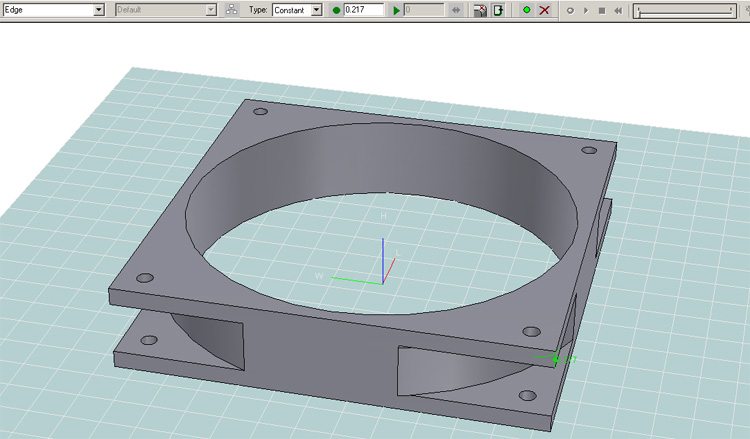The image size is (750, 439).
Task: Click the grayed-out field showing 0
Action: tap(423, 9)
